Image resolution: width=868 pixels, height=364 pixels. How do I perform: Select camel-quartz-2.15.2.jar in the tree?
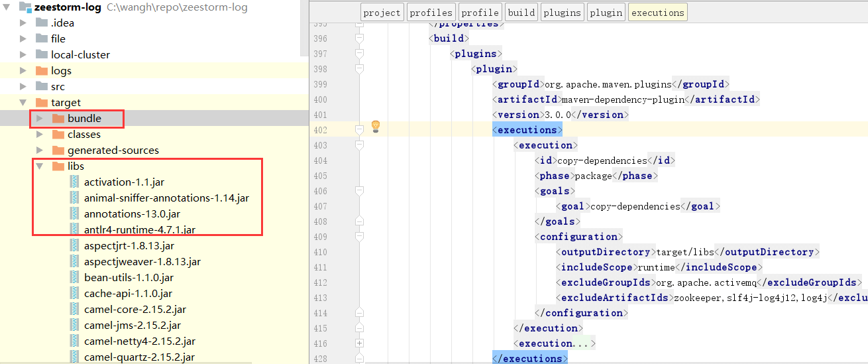point(139,357)
